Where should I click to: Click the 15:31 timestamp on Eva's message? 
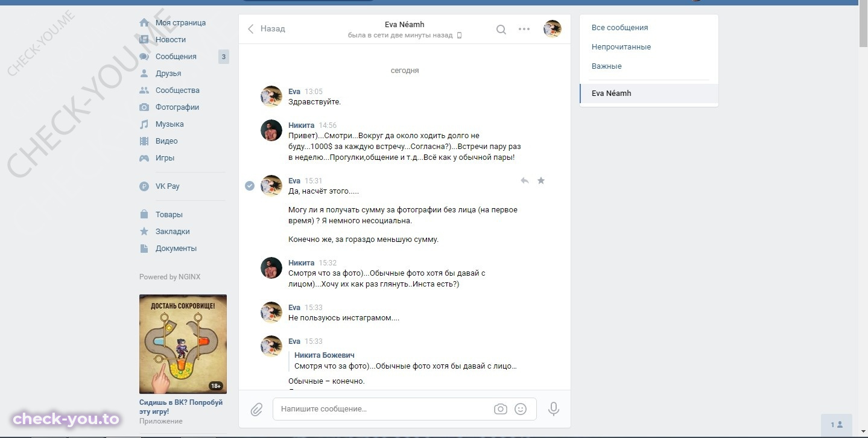click(x=313, y=181)
